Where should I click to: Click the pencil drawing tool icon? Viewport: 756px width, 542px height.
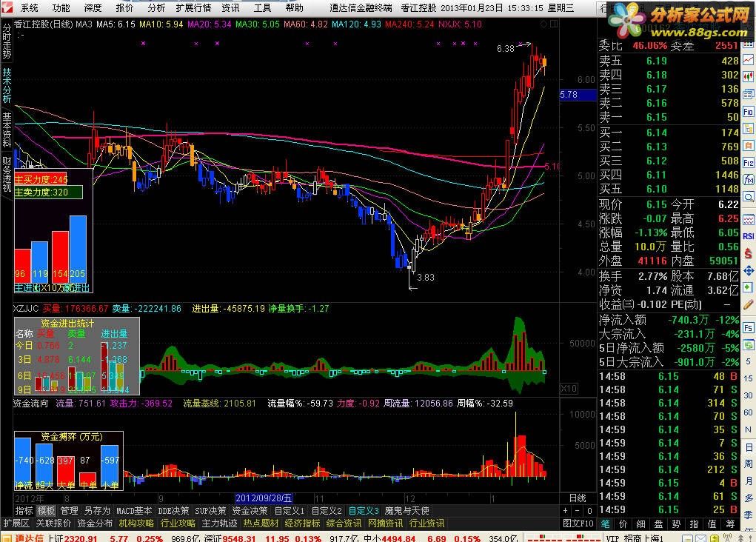[749, 304]
